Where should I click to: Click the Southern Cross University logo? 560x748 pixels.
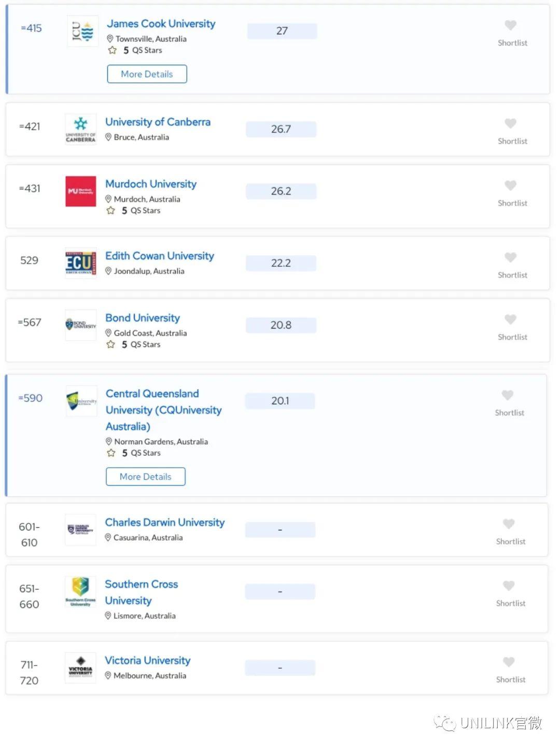pyautogui.click(x=80, y=591)
